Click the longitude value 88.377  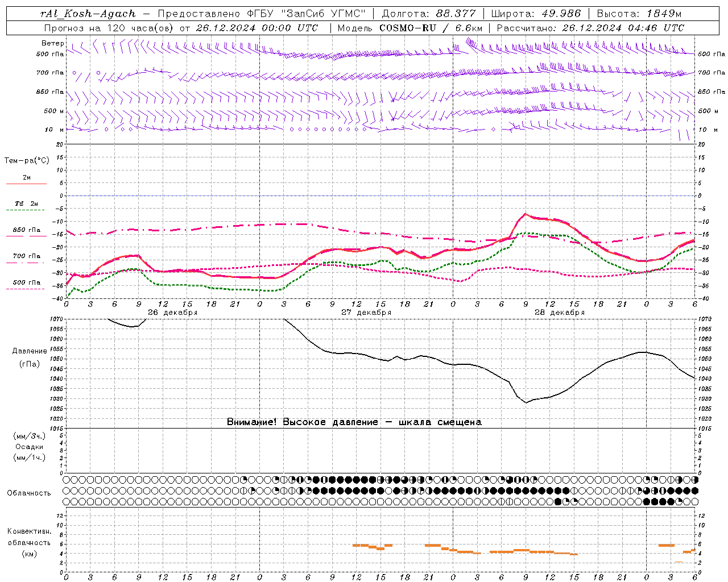[456, 14]
